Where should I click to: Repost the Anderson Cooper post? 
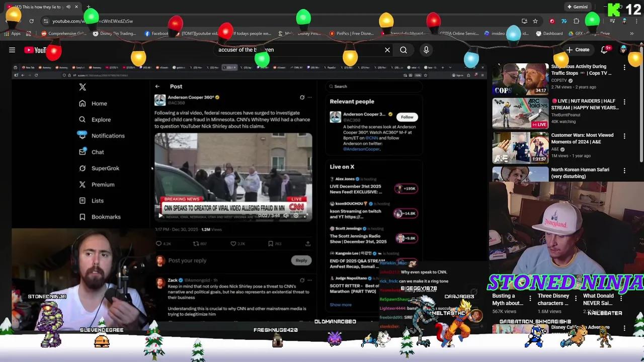196,244
